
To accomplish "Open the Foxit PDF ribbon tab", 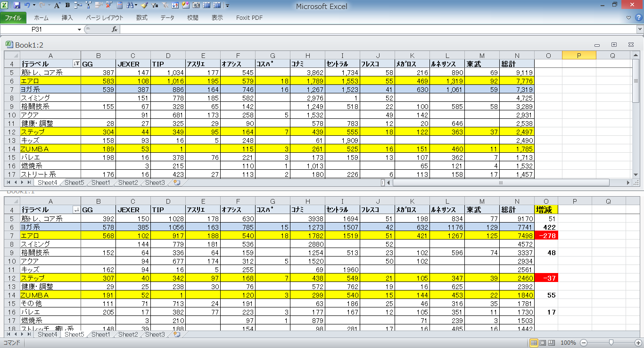I will 249,18.
